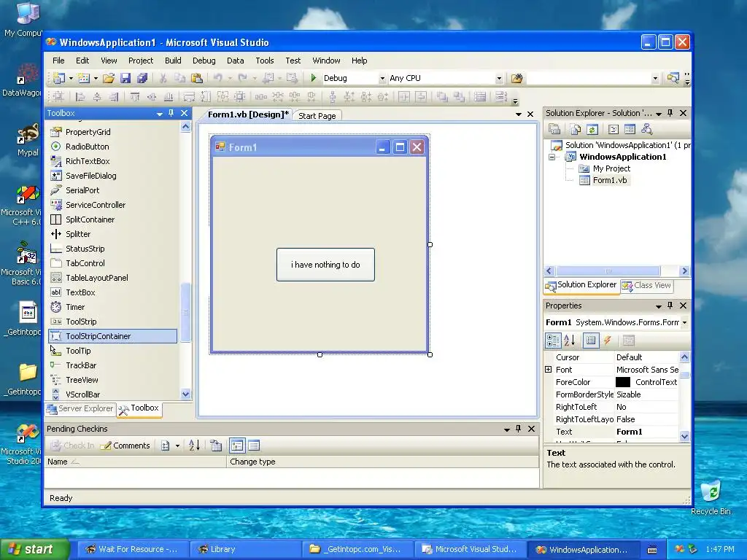Toggle Alphabetical sort in Properties panel

coord(570,341)
